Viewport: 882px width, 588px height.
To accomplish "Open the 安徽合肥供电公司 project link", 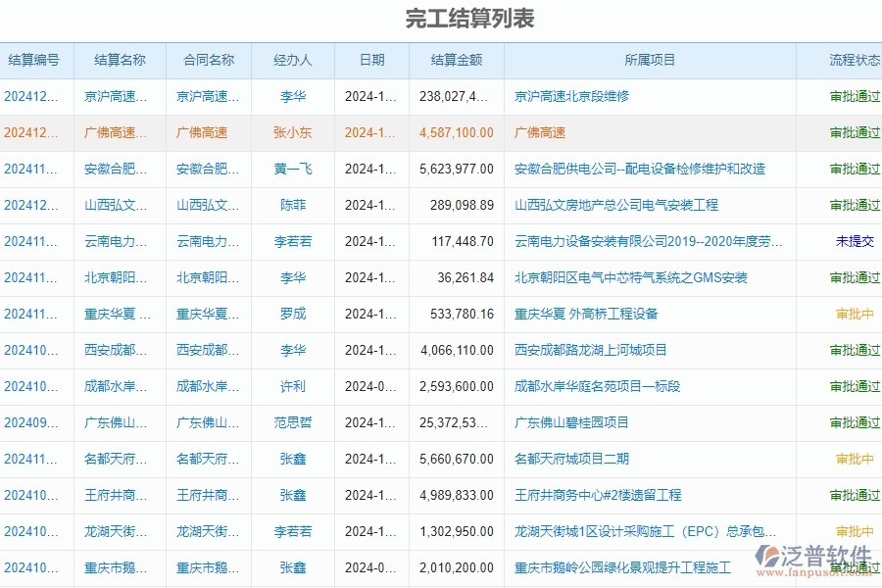I will point(640,169).
